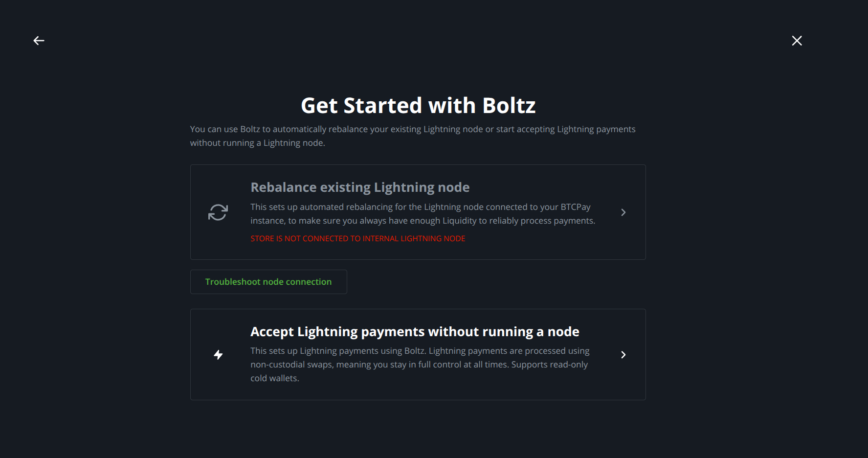The height and width of the screenshot is (458, 868).
Task: Click 'cold wallets.' text in second card
Action: (x=275, y=378)
